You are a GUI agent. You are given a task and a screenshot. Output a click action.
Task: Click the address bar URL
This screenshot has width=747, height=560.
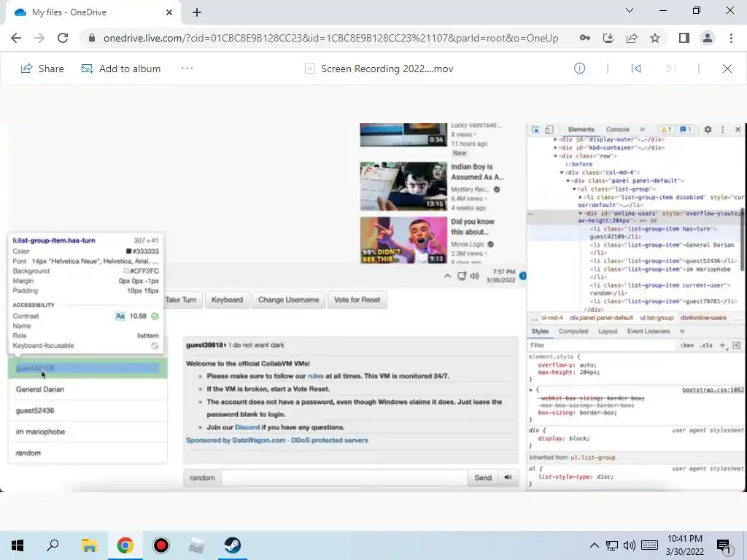pyautogui.click(x=330, y=38)
